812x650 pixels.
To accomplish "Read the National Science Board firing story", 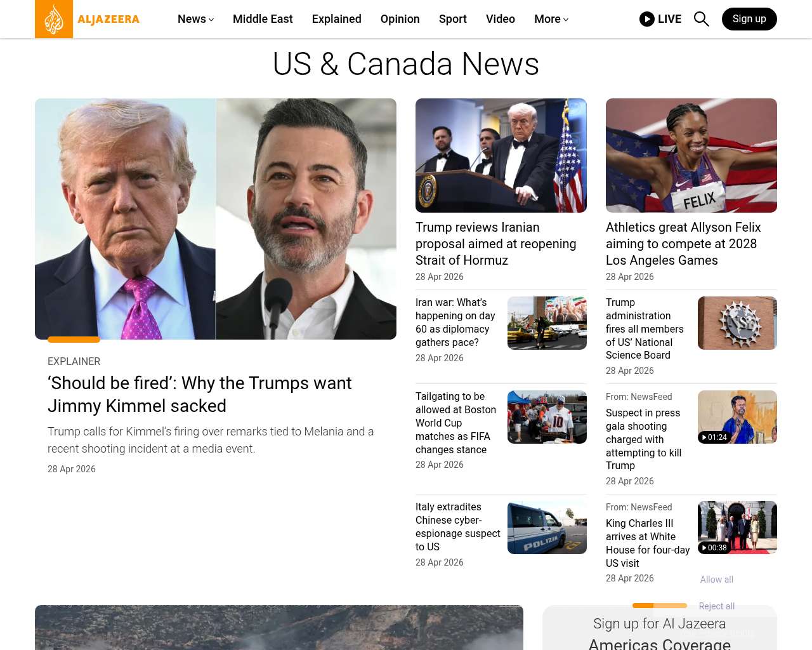I will coord(645,329).
